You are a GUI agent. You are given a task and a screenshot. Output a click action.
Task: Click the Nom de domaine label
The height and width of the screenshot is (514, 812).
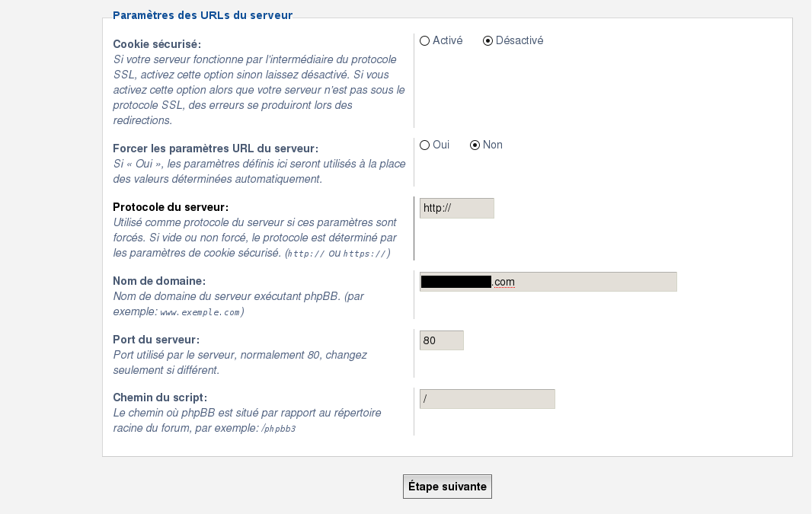coord(159,281)
